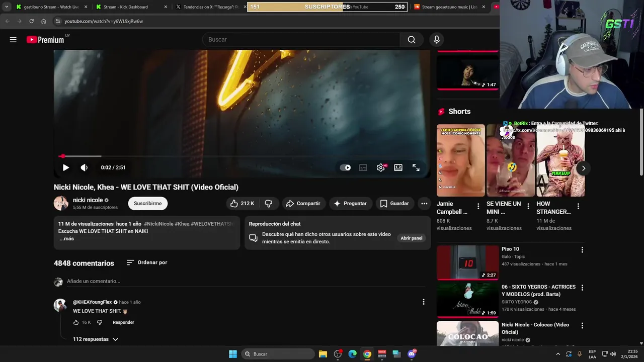Click the Preguntar button
Viewport: 644px width, 362px height.
(351, 203)
